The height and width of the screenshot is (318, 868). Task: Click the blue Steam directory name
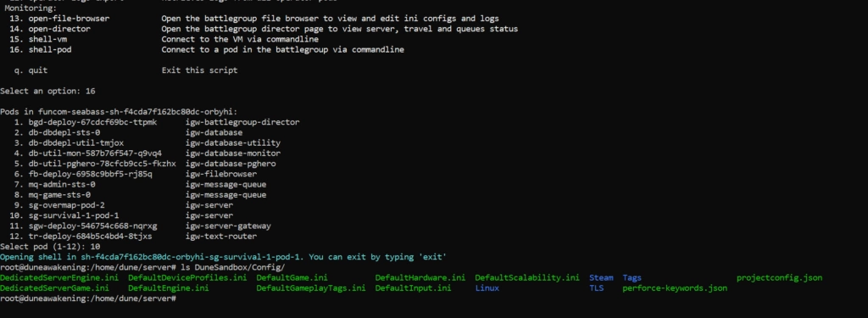tap(601, 277)
